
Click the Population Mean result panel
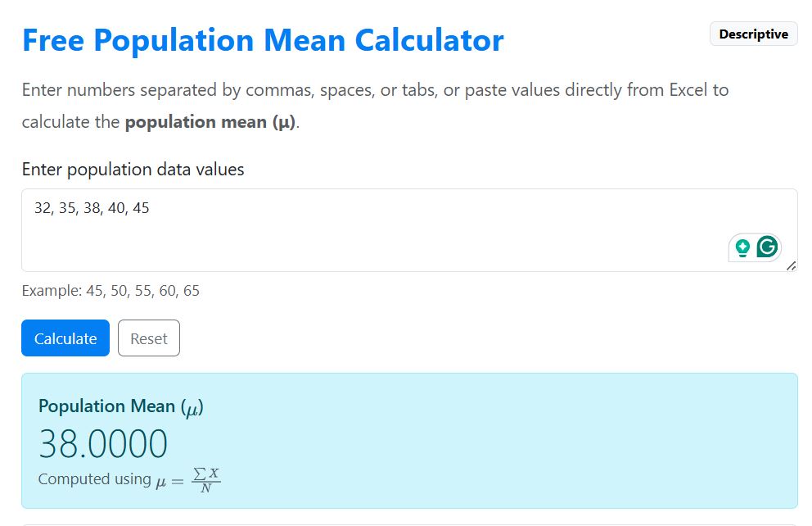point(408,442)
